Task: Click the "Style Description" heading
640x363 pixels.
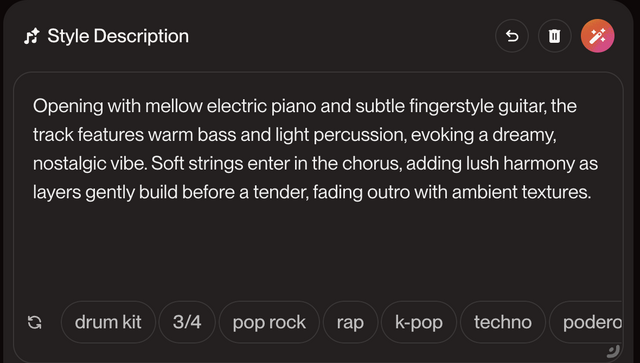Action: [x=118, y=36]
